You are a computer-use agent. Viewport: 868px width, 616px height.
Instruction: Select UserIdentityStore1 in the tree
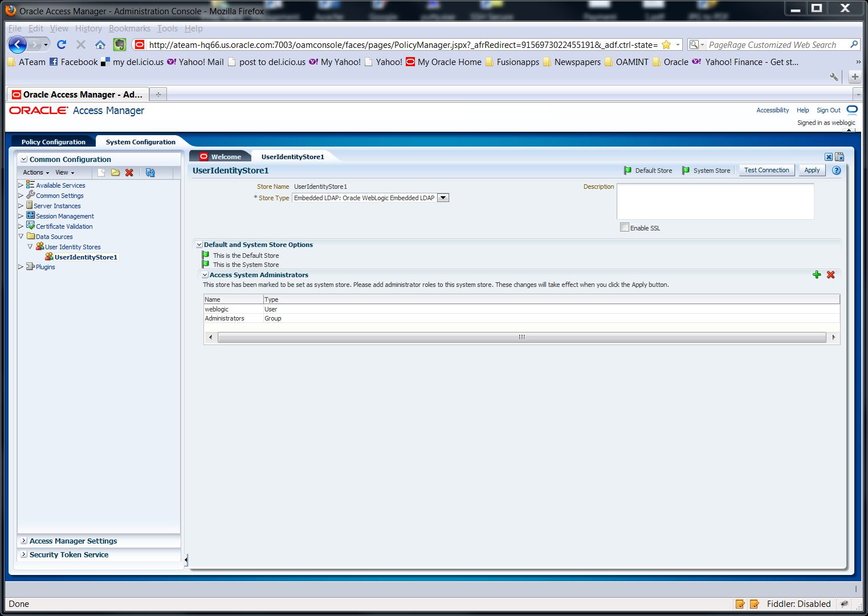86,257
